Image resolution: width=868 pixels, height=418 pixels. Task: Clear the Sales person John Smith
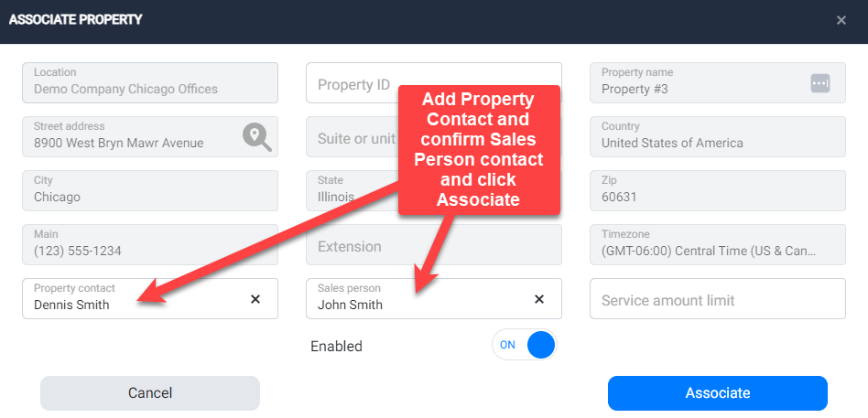click(539, 298)
